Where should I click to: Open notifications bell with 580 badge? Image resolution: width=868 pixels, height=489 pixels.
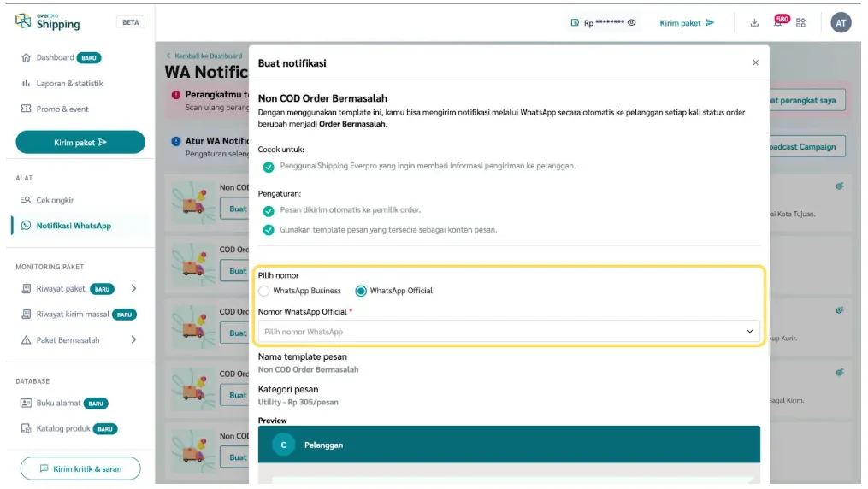(x=778, y=22)
